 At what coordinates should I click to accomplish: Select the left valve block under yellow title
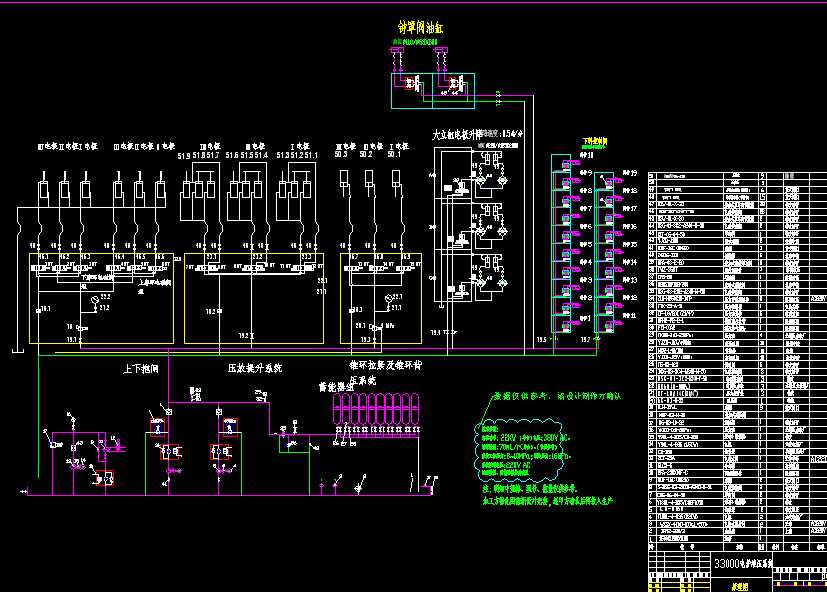point(406,84)
